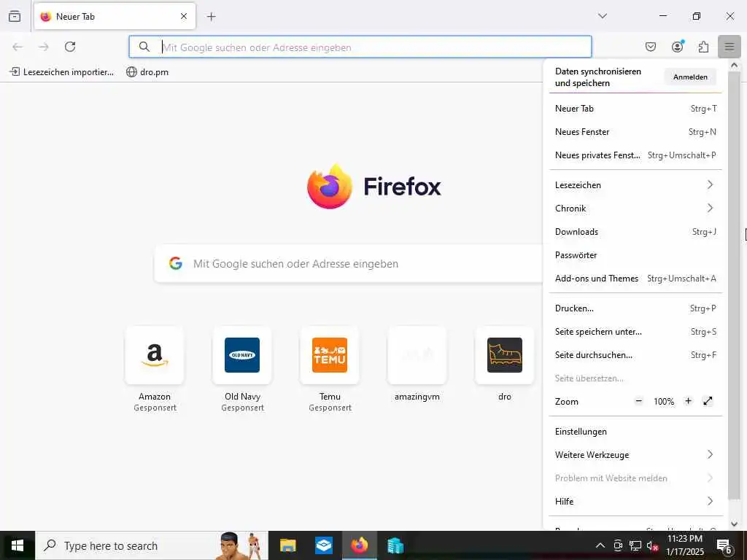Click the Anmelden button

(690, 77)
